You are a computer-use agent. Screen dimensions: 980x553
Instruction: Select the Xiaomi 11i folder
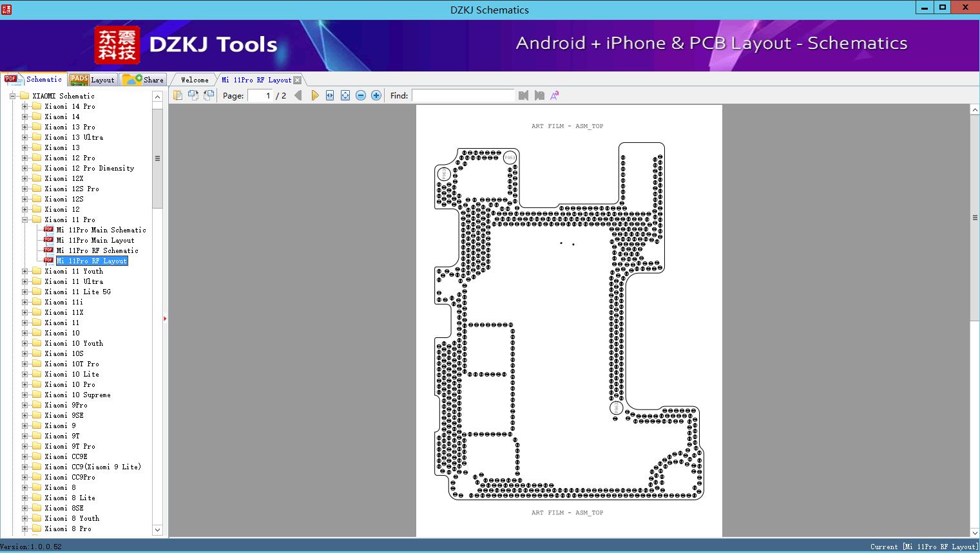click(x=64, y=302)
